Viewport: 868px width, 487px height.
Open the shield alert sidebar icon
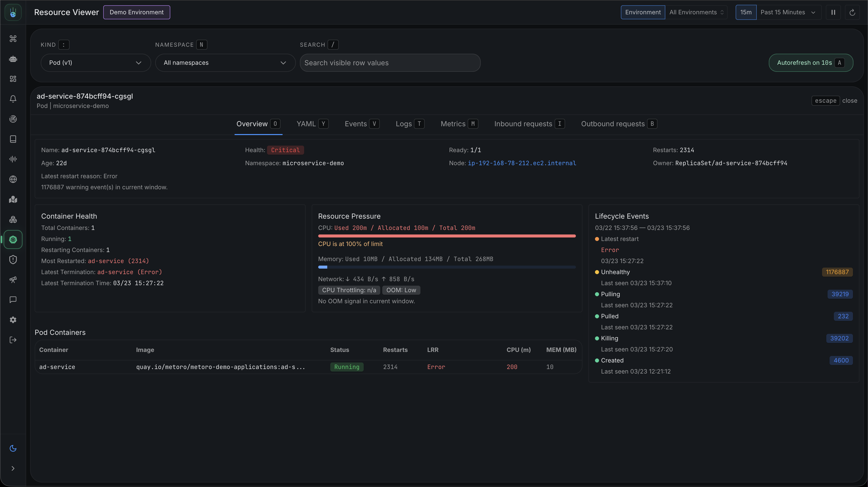click(13, 260)
